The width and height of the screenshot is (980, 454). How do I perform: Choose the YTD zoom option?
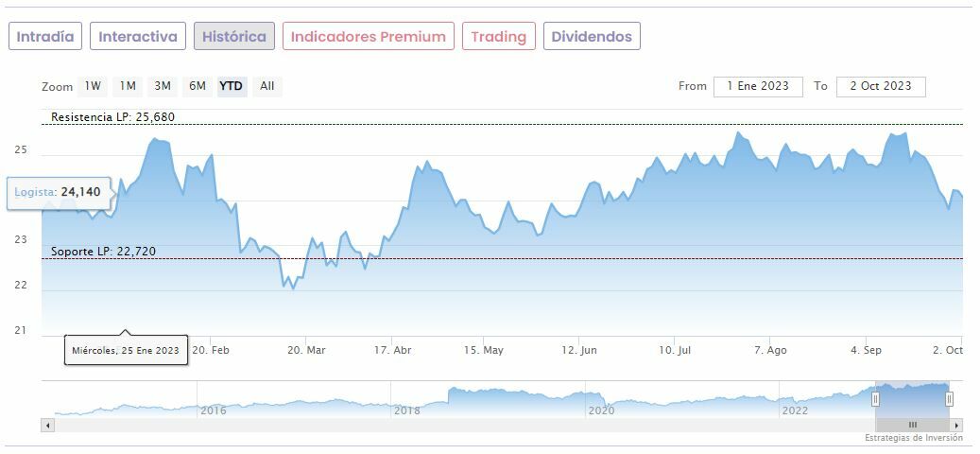pos(232,86)
